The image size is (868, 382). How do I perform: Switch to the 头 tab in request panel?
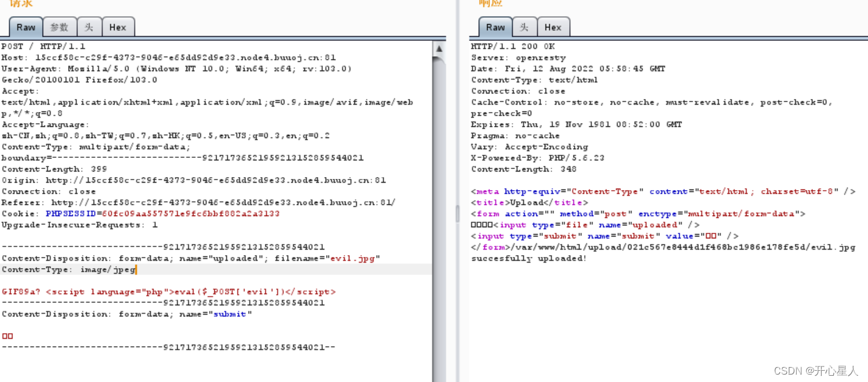(89, 27)
